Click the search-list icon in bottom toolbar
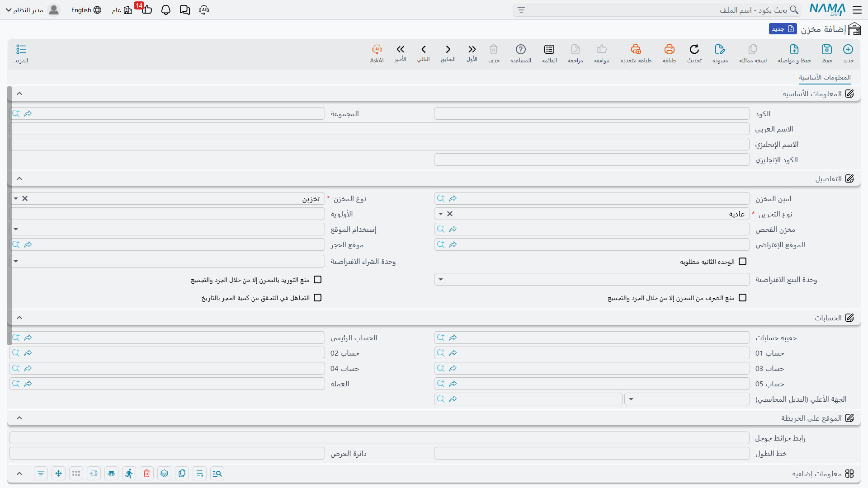Image resolution: width=868 pixels, height=488 pixels. (x=217, y=474)
